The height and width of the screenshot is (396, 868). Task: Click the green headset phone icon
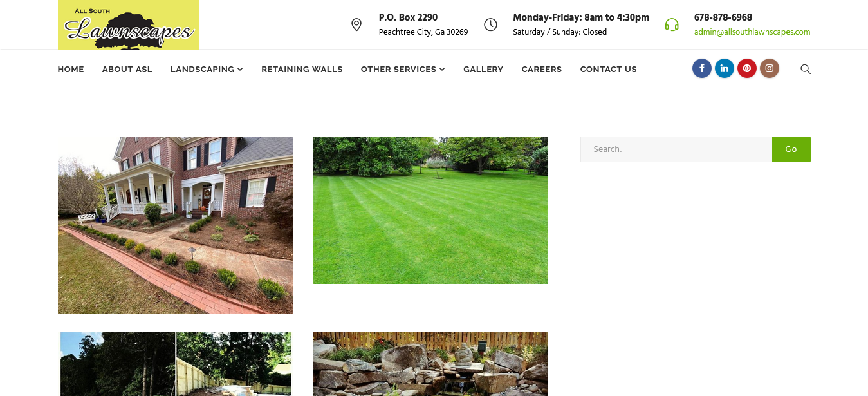(x=672, y=24)
